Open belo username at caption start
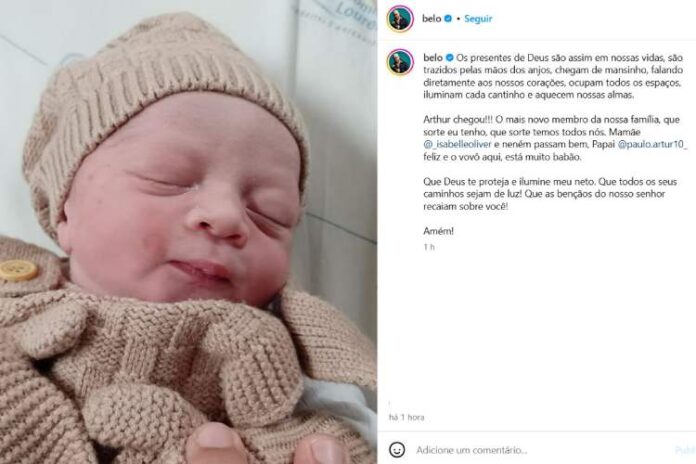 click(x=433, y=58)
